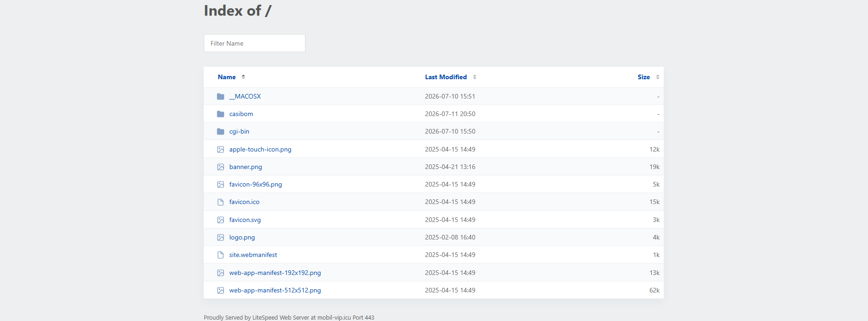Open logo.png file link
The image size is (868, 321).
pos(242,237)
